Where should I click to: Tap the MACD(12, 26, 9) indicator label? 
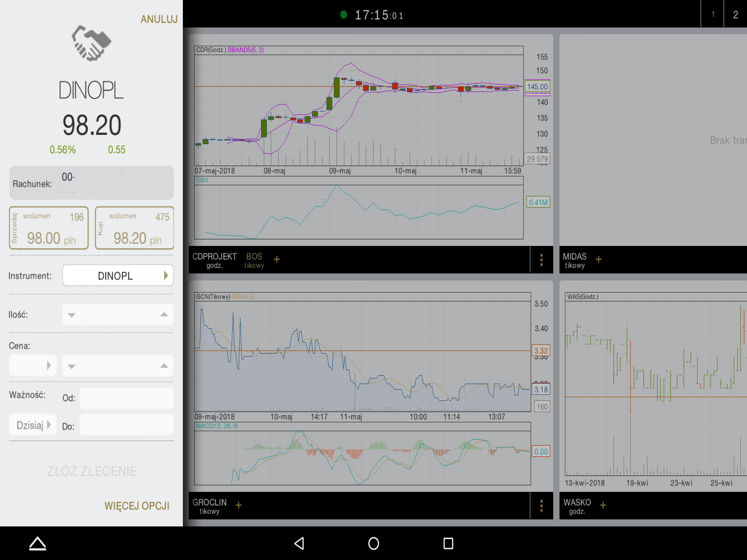click(217, 426)
